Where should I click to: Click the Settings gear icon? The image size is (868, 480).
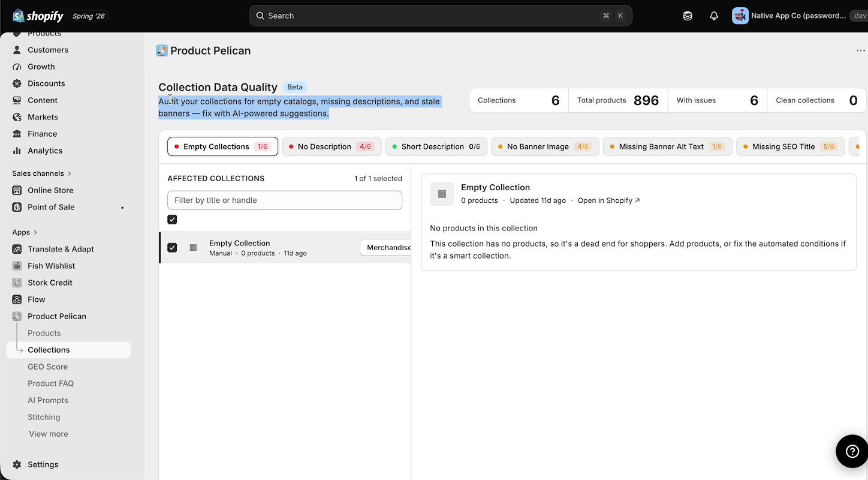17,464
